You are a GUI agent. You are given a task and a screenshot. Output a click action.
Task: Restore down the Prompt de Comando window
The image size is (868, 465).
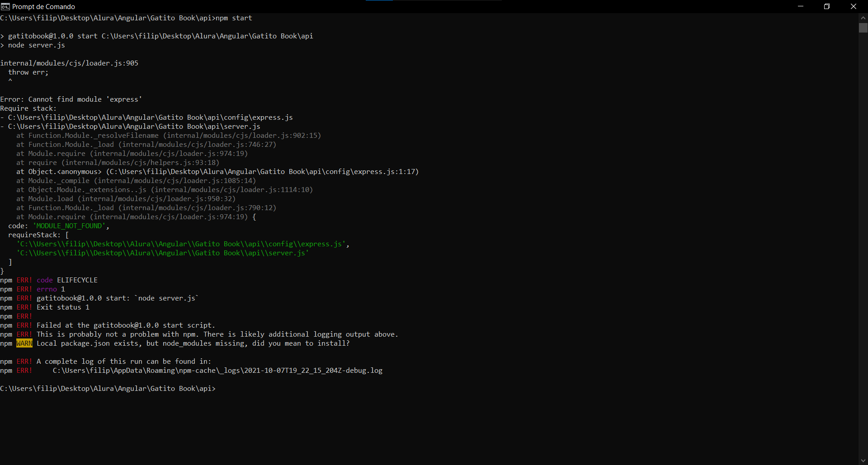tap(827, 6)
